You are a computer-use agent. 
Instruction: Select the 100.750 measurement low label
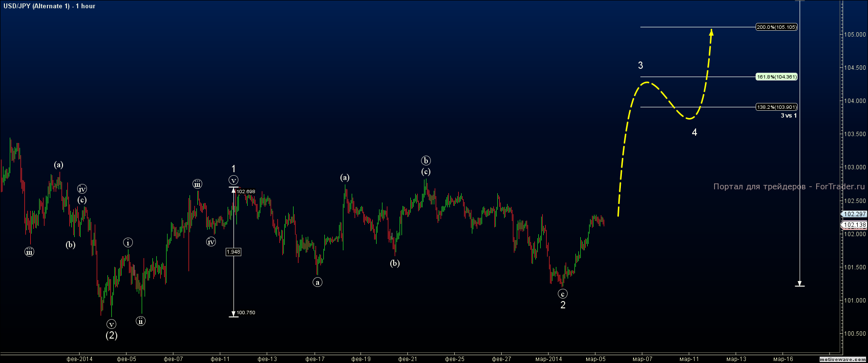(x=246, y=313)
